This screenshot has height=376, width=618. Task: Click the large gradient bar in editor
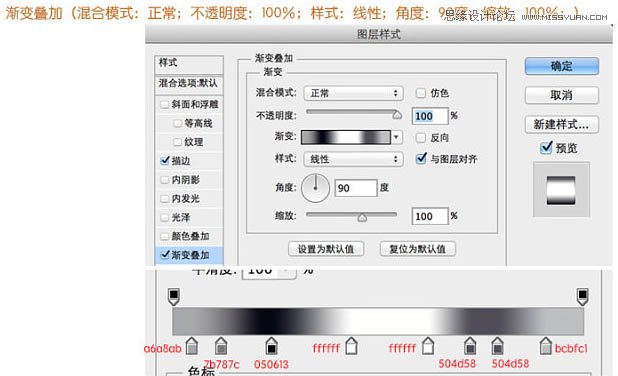(378, 322)
